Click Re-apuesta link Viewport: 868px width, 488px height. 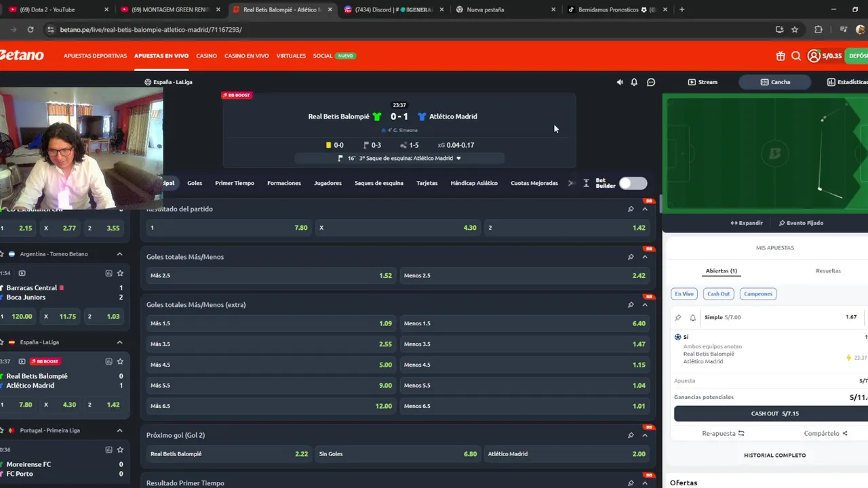click(723, 434)
